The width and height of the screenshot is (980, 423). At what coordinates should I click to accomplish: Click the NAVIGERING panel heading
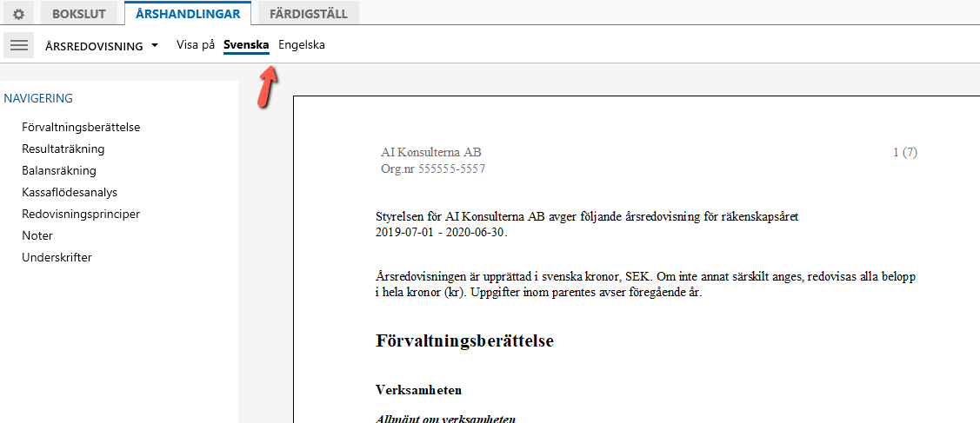[x=38, y=98]
